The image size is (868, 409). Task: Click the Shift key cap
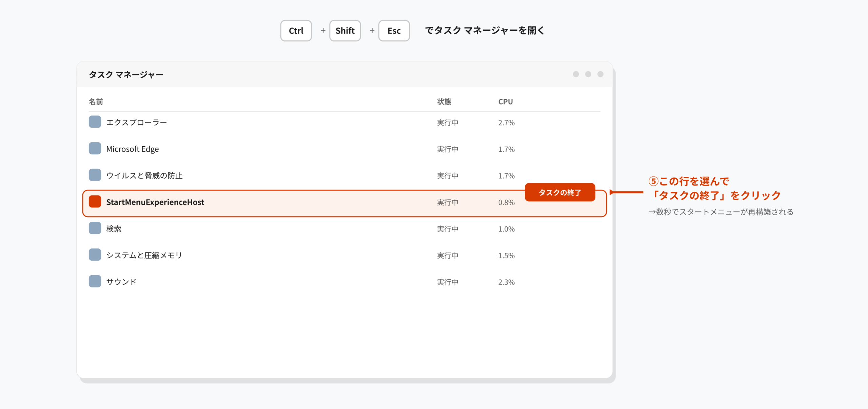click(345, 31)
